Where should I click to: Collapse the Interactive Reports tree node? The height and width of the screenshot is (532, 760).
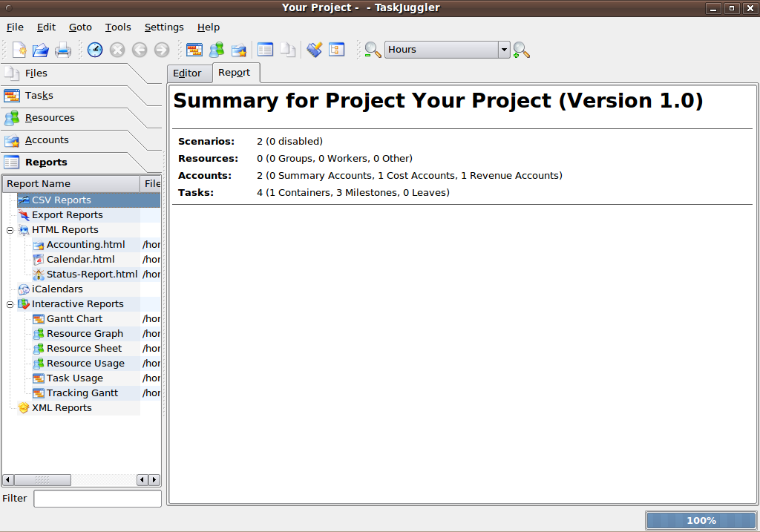tap(10, 304)
